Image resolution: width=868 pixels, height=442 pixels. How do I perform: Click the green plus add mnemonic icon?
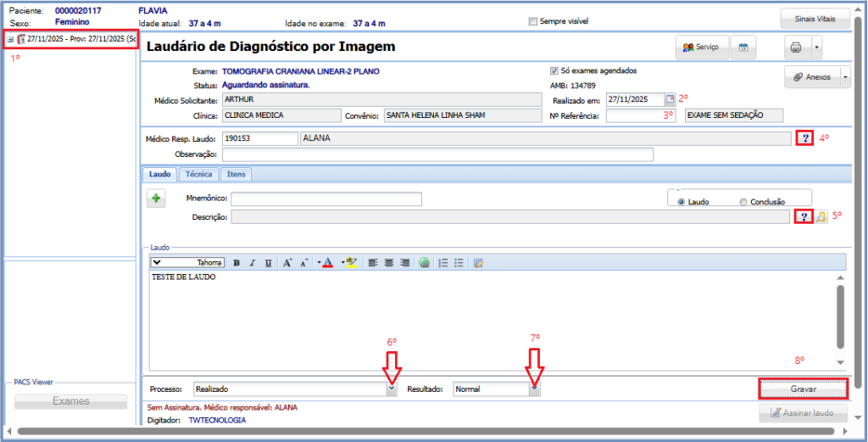click(x=157, y=199)
